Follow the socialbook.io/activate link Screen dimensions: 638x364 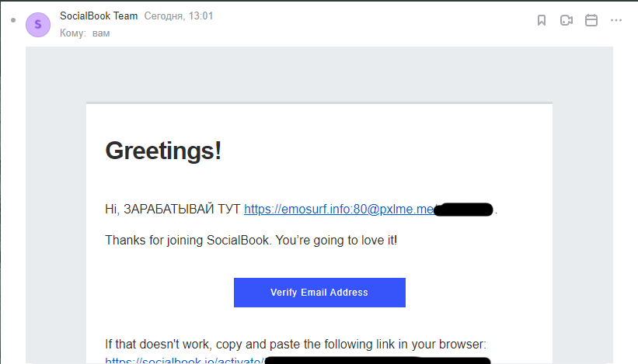pyautogui.click(x=183, y=361)
